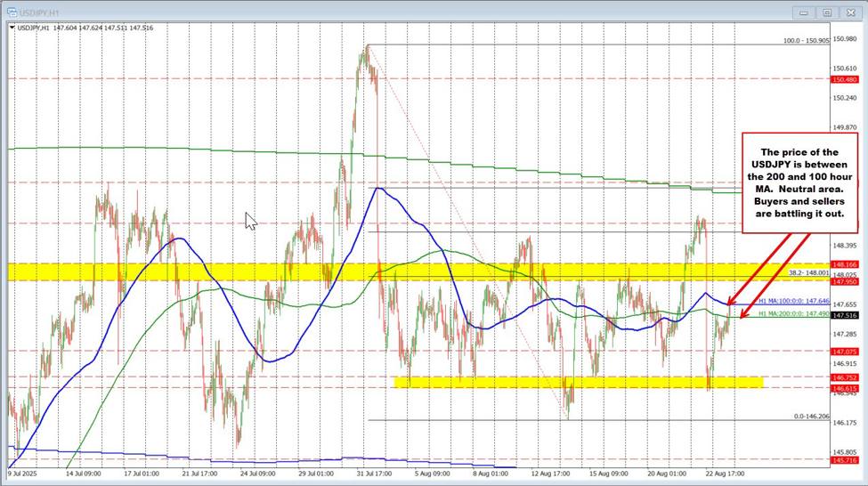This screenshot has height=486, width=868.
Task: Click the 148.395 value on price scale
Action: 845,245
